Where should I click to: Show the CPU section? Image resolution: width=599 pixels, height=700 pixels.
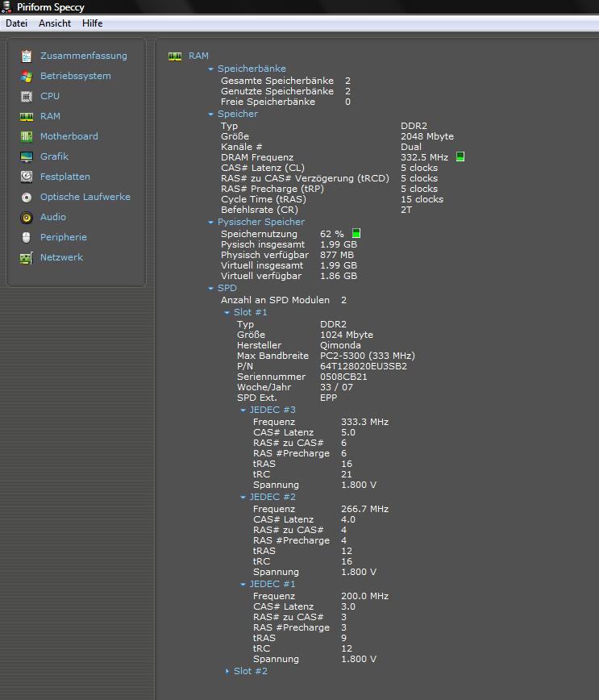click(x=49, y=96)
